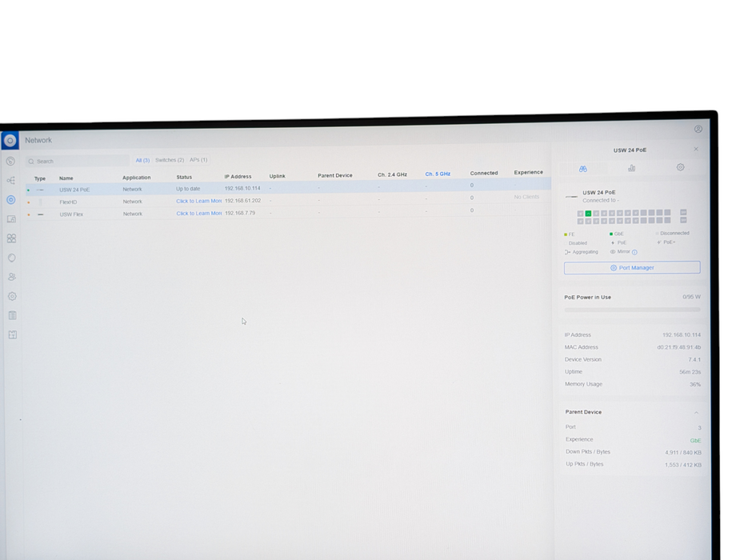Image resolution: width=744 pixels, height=560 pixels.
Task: Open the user account icon at top right
Action: point(698,129)
